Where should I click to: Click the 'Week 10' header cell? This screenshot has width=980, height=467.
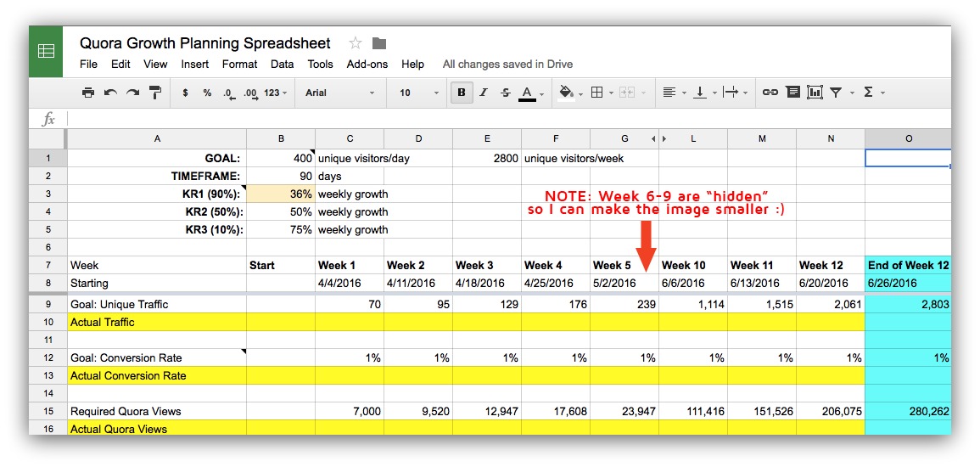pos(693,265)
